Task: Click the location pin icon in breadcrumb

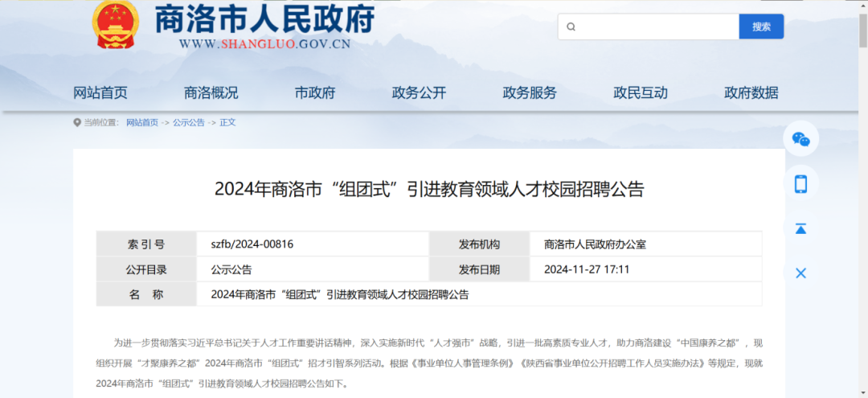Action: point(77,123)
